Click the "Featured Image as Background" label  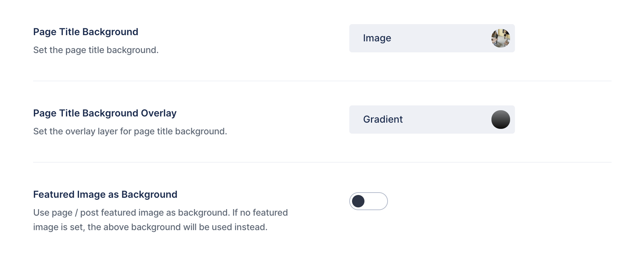tap(105, 194)
